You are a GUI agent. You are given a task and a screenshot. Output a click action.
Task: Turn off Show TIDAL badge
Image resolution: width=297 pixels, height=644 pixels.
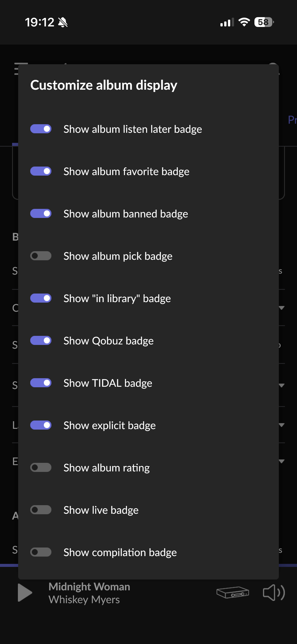point(41,383)
